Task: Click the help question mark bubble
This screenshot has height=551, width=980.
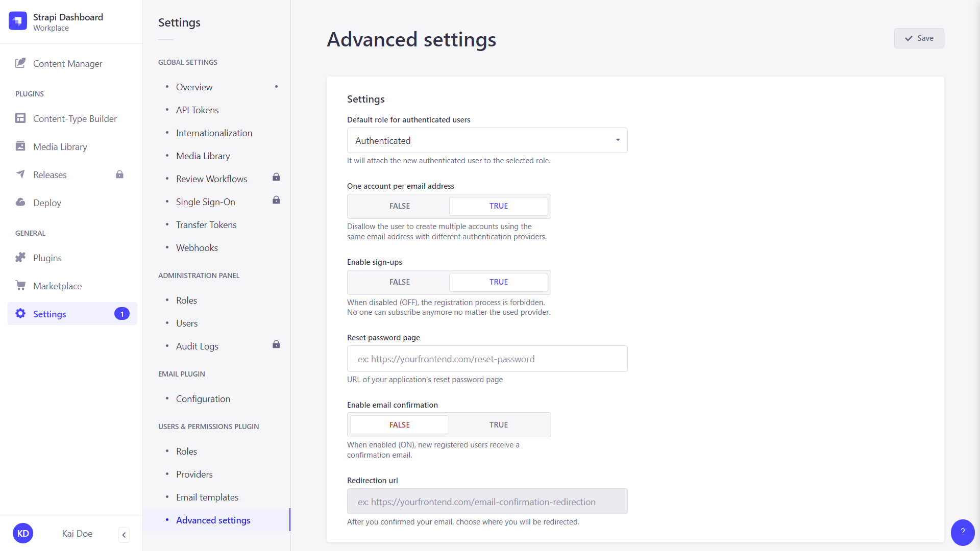Action: tap(963, 532)
